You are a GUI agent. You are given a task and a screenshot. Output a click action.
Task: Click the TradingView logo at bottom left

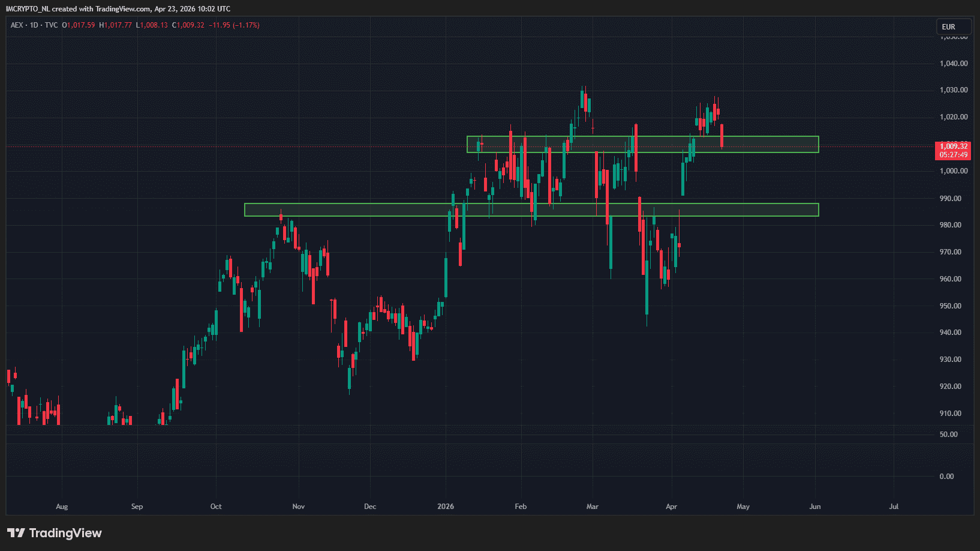coord(55,533)
